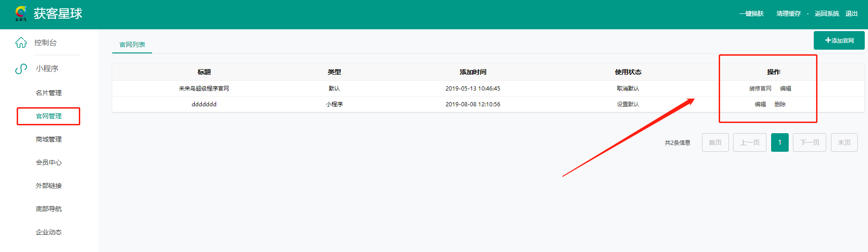Select page 1 in pagination
Image resolution: width=868 pixels, height=252 pixels.
pos(780,142)
